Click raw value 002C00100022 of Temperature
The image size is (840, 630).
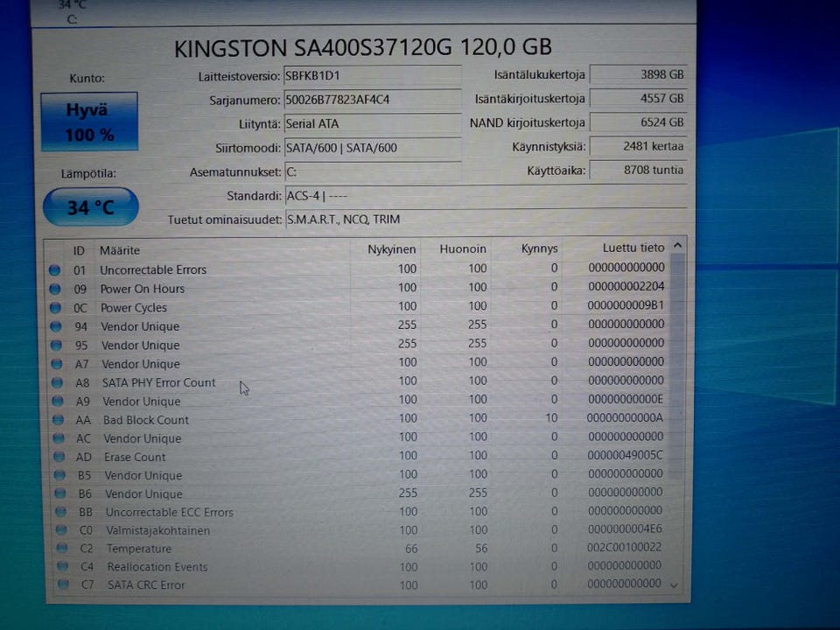(625, 547)
